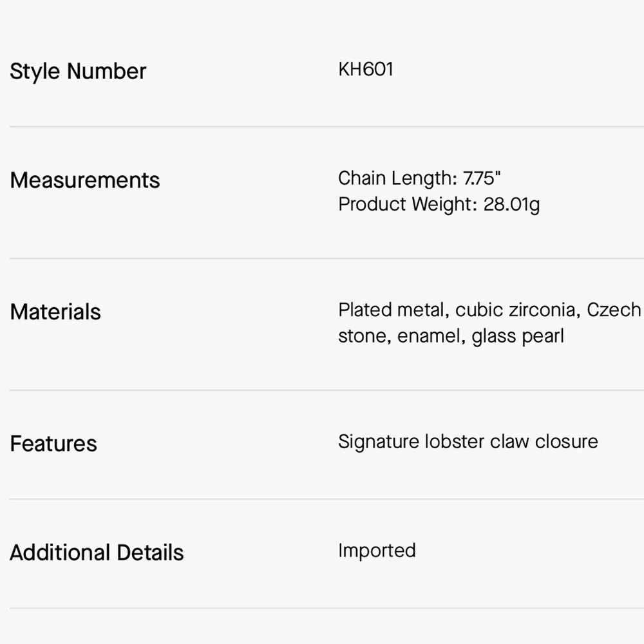Select 'Signature lobster claw closure' text
The height and width of the screenshot is (644, 644).
pyautogui.click(x=468, y=442)
